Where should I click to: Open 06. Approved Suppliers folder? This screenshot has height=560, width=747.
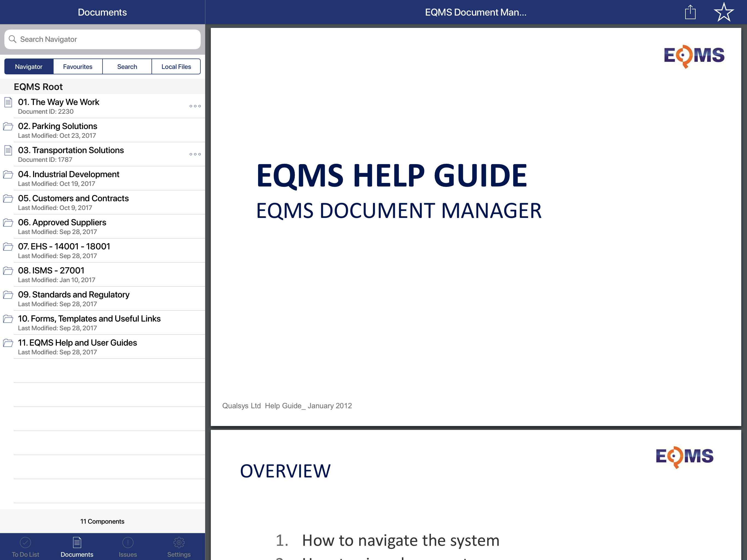coord(102,227)
